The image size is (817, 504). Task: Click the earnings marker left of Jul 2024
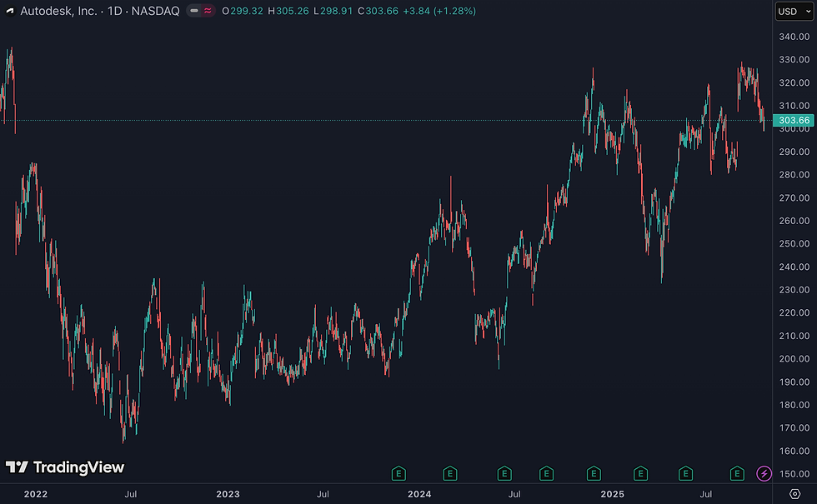point(504,474)
